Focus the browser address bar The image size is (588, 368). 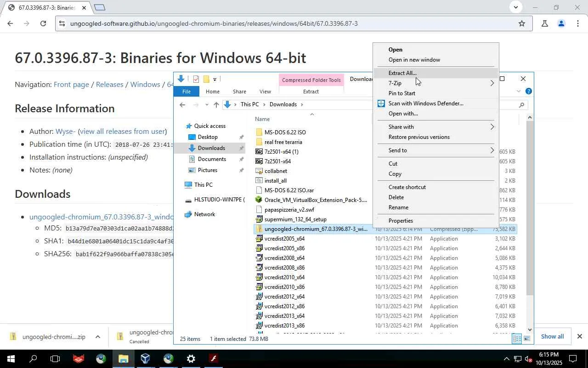[294, 23]
